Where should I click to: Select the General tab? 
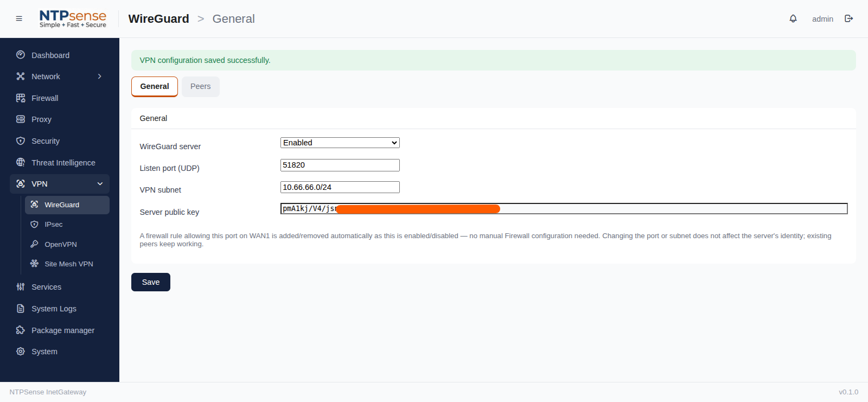(155, 86)
